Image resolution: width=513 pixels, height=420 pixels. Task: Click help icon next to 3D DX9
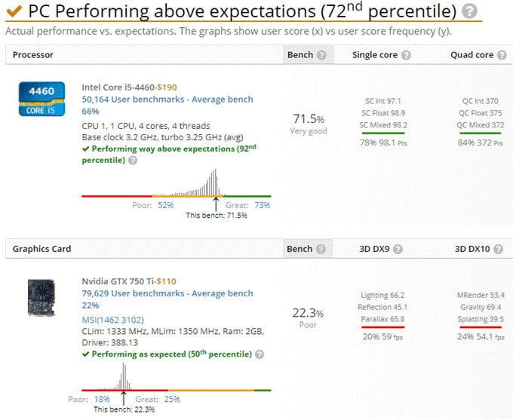398,250
